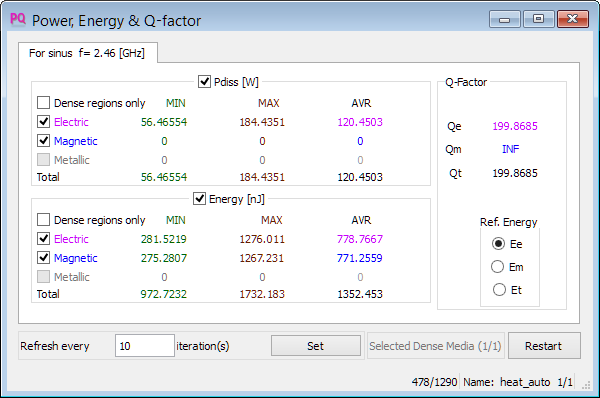Viewport: 600px width, 398px height.
Task: Uncheck Magnetic in the Energy section
Action: (43, 258)
